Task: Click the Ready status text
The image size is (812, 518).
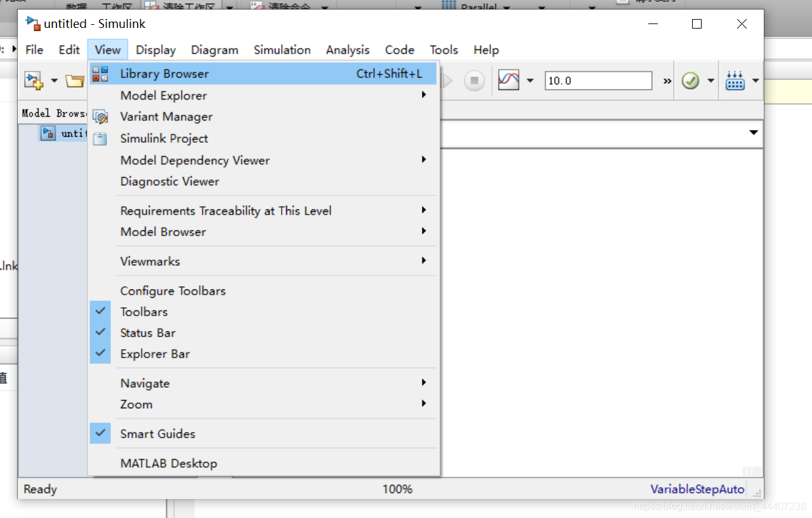Action: pos(40,489)
